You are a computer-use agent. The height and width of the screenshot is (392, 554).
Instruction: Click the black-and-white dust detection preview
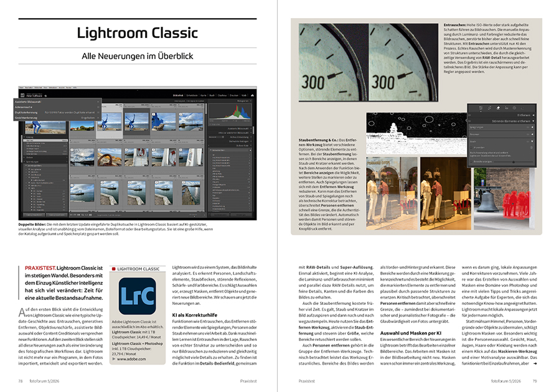point(416,134)
